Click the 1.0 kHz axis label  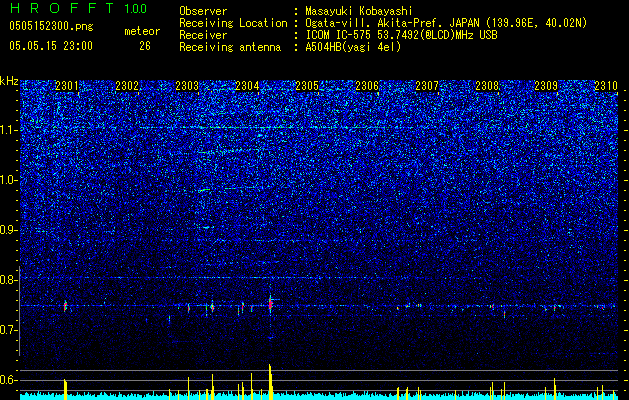[x=9, y=180]
